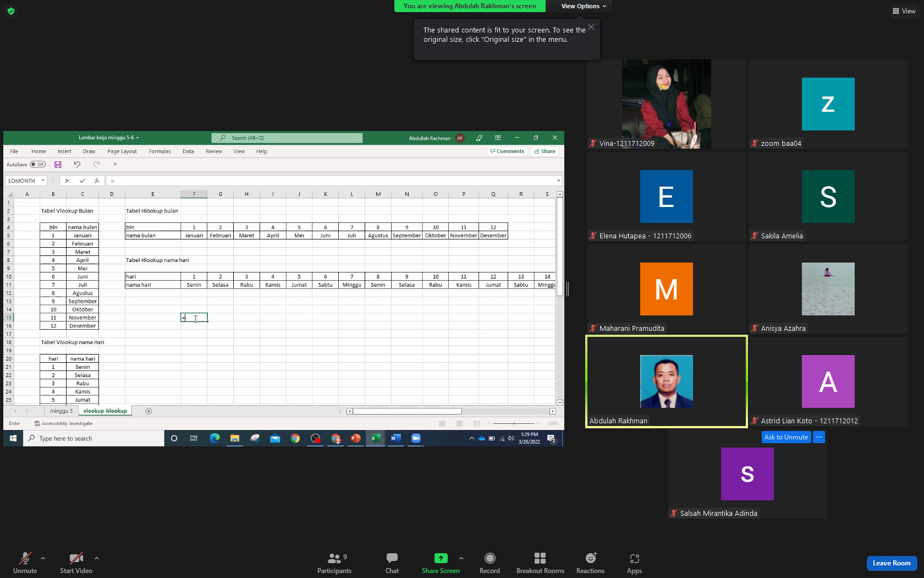Switch to Page Break Preview icon
924x578 pixels.
(477, 424)
